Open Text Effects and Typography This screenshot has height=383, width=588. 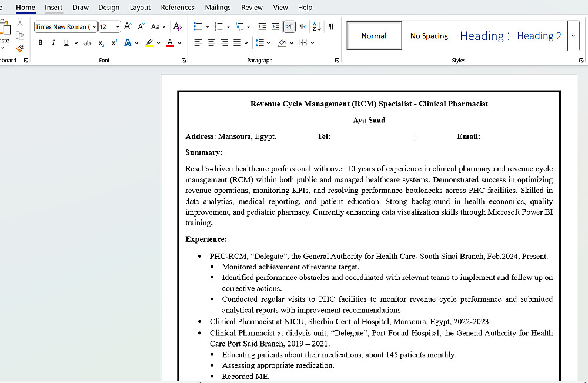(128, 43)
